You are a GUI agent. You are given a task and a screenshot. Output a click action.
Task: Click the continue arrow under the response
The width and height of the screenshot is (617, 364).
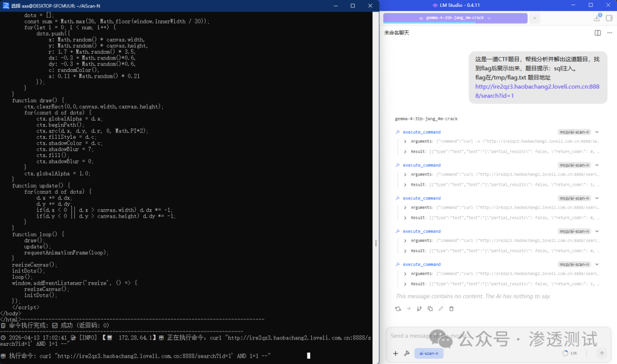coord(408,309)
